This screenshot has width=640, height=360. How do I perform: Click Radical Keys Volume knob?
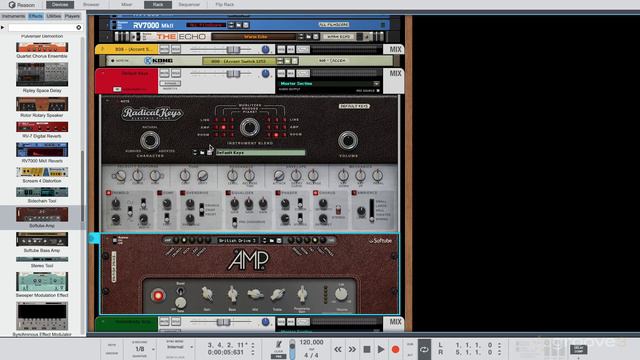coord(348,140)
